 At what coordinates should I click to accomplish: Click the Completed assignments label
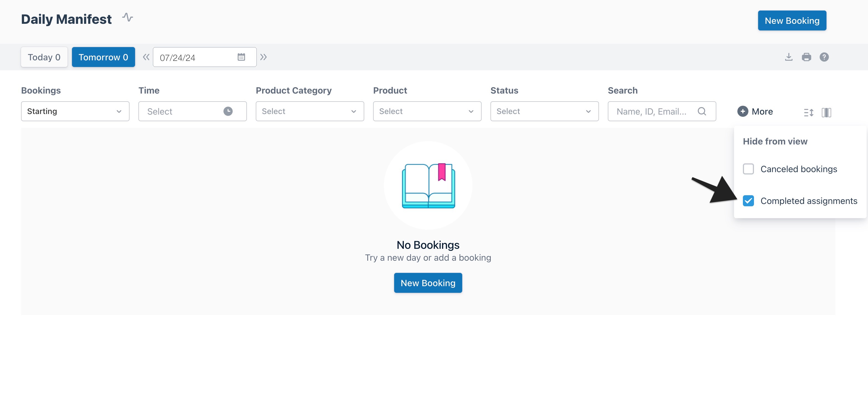coord(809,201)
